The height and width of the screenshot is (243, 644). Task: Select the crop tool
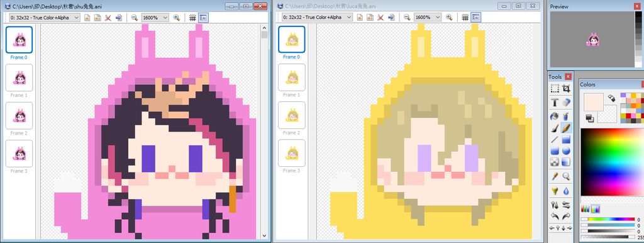pyautogui.click(x=566, y=88)
